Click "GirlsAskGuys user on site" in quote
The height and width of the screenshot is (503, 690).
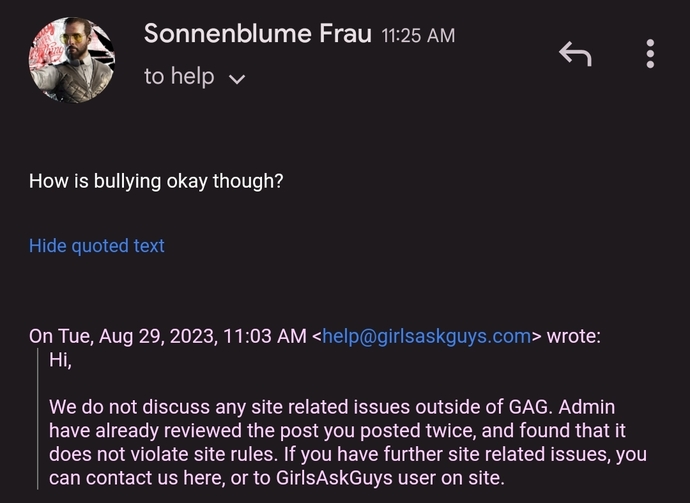(x=389, y=478)
